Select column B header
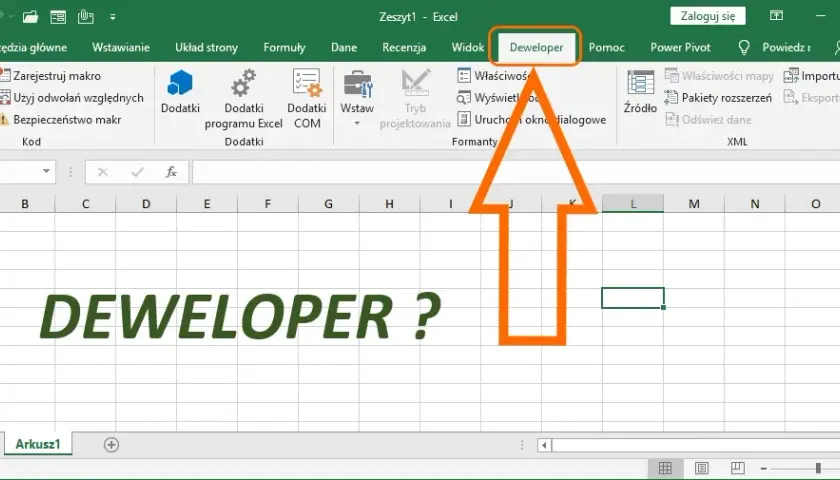Viewport: 840px width, 480px height. [25, 204]
